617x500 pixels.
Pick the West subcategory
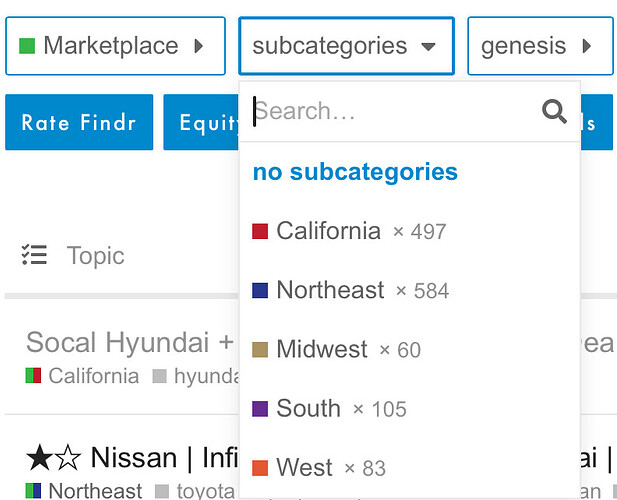(x=319, y=467)
